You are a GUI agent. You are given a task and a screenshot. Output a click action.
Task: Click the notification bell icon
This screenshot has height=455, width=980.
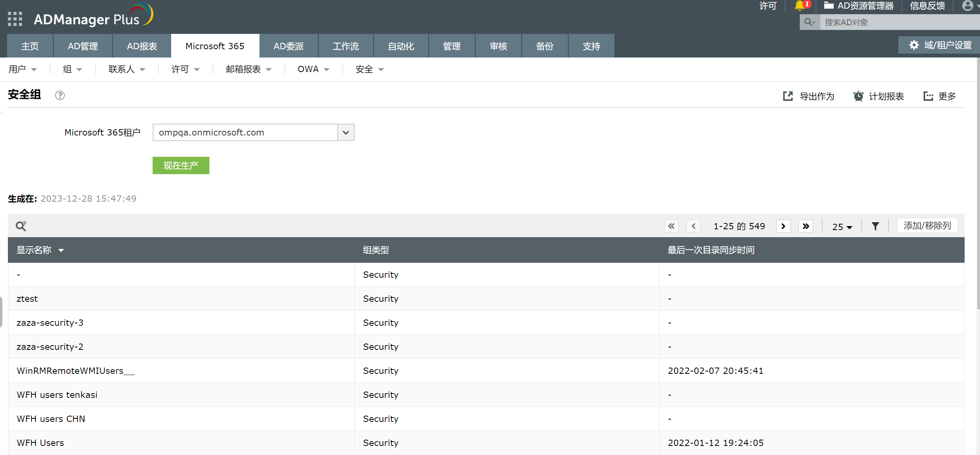(800, 6)
